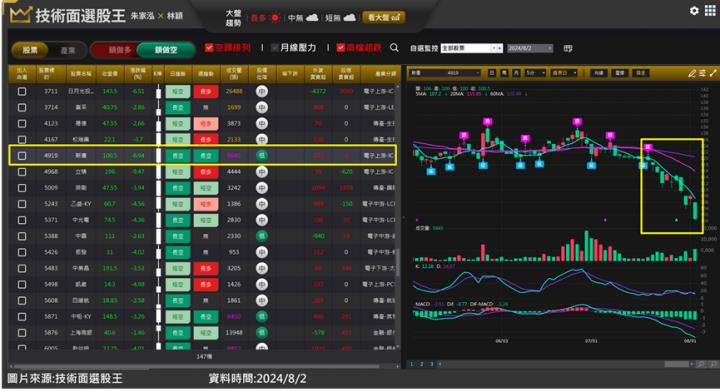720x392 pixels.
Task: Open the 5分 interval dropdown in chart toolbar
Action: 535,73
